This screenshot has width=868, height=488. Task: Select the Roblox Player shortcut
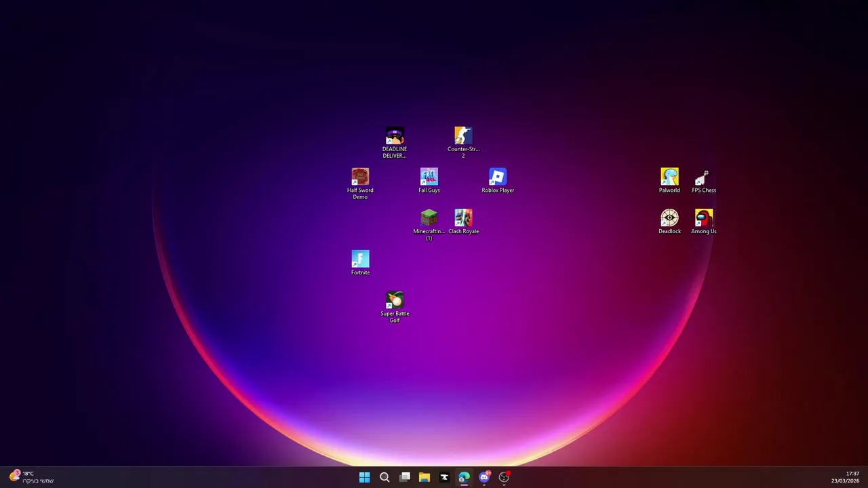pos(498,181)
